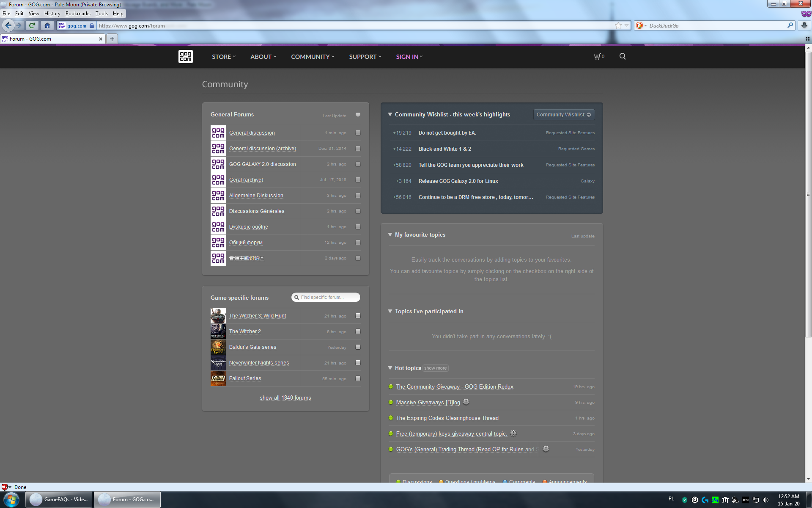This screenshot has width=812, height=508.
Task: Open the Windows Start button
Action: (11, 500)
